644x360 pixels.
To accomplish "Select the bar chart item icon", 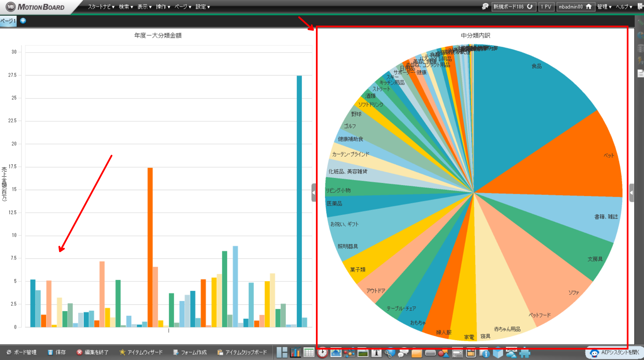I will click(x=295, y=353).
